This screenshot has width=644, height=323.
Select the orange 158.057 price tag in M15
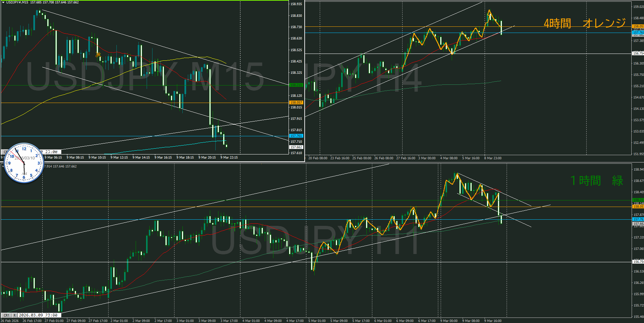pyautogui.click(x=296, y=103)
